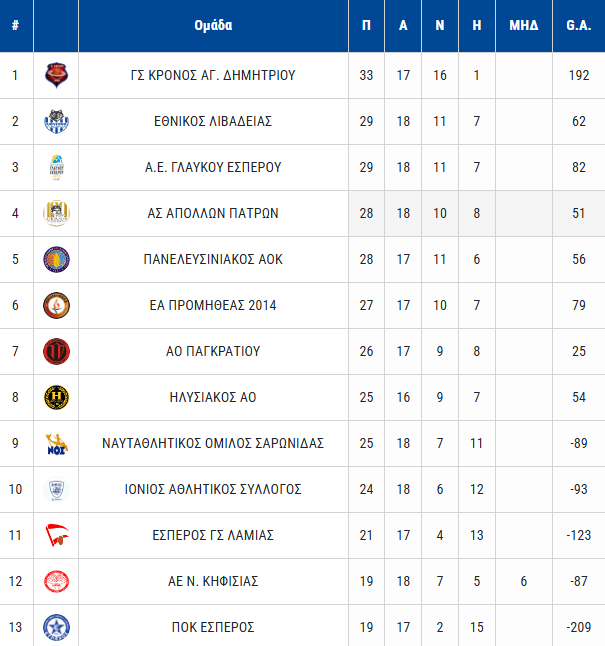Click the ΗΛΥΣΙΑΚΟΣ ΑΟ team logo
The width and height of the screenshot is (605, 646).
click(56, 397)
